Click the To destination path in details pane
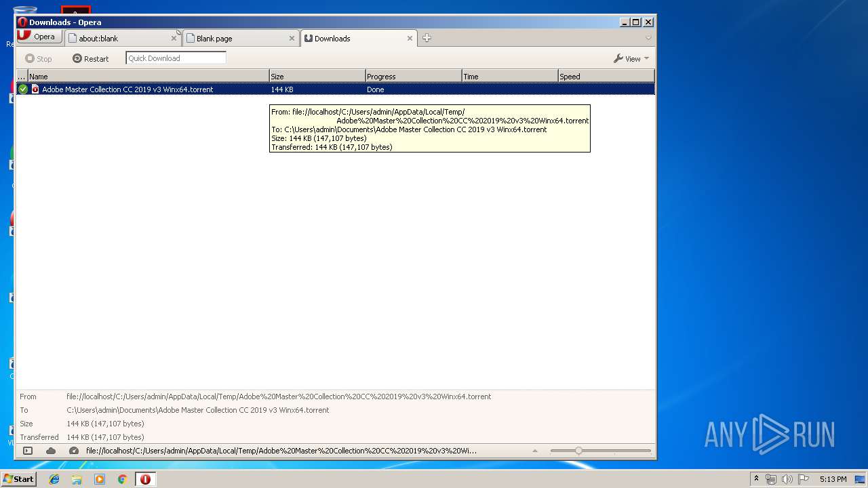This screenshot has width=868, height=488. (x=198, y=410)
